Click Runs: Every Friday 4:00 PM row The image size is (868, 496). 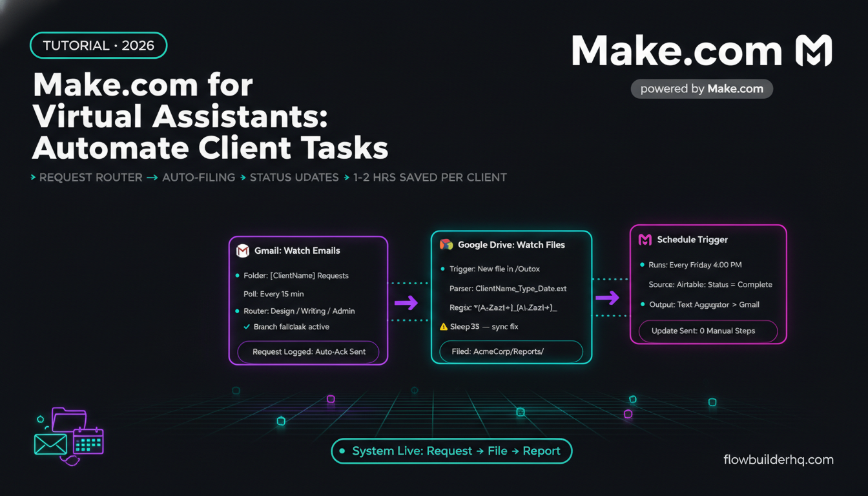(690, 265)
